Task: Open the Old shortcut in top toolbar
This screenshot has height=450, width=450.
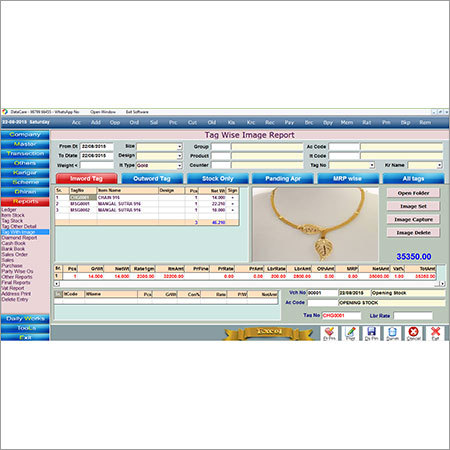Action: 212,122
